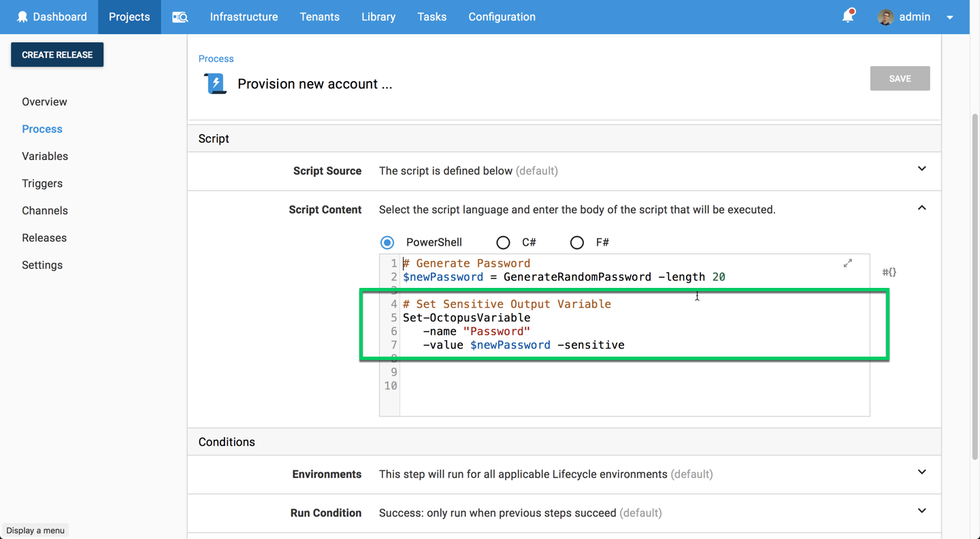
Task: Open the search projects icon in navbar
Action: pos(180,17)
